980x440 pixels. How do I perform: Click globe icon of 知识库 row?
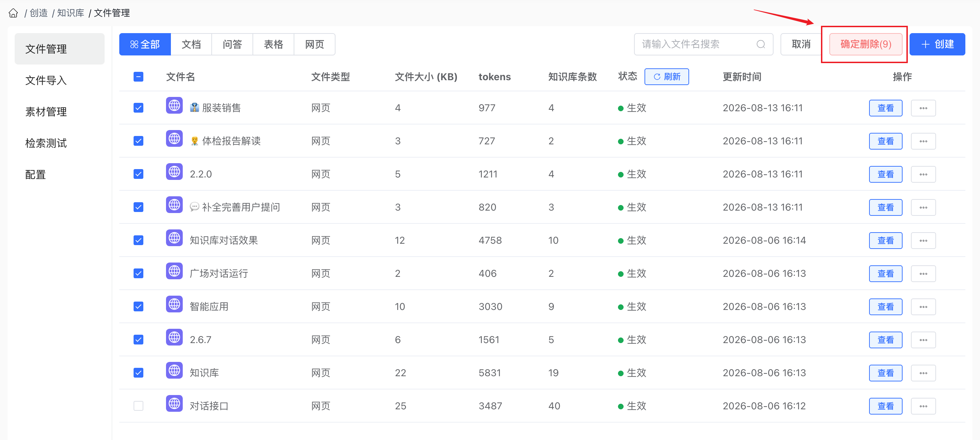pyautogui.click(x=174, y=370)
